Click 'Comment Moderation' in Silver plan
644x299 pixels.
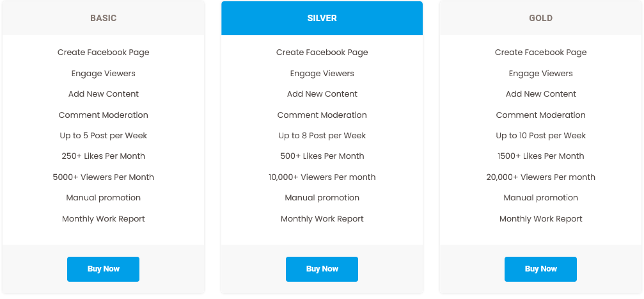point(322,115)
